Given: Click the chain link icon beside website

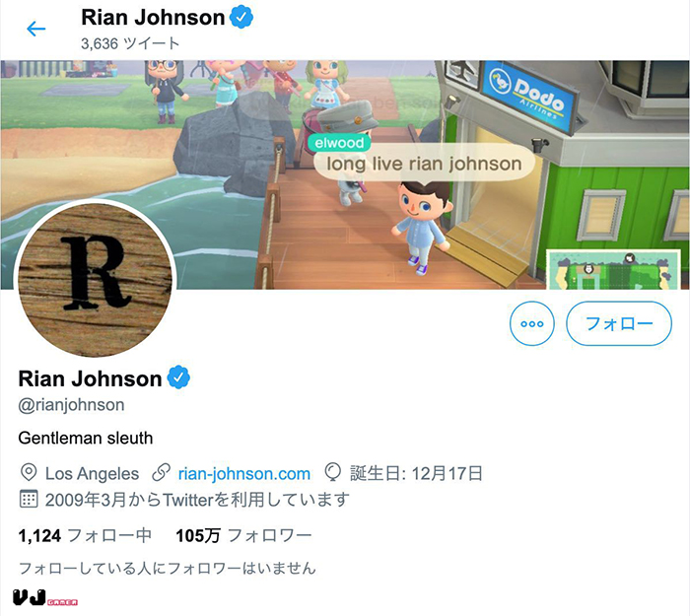Looking at the screenshot, I should tap(161, 473).
